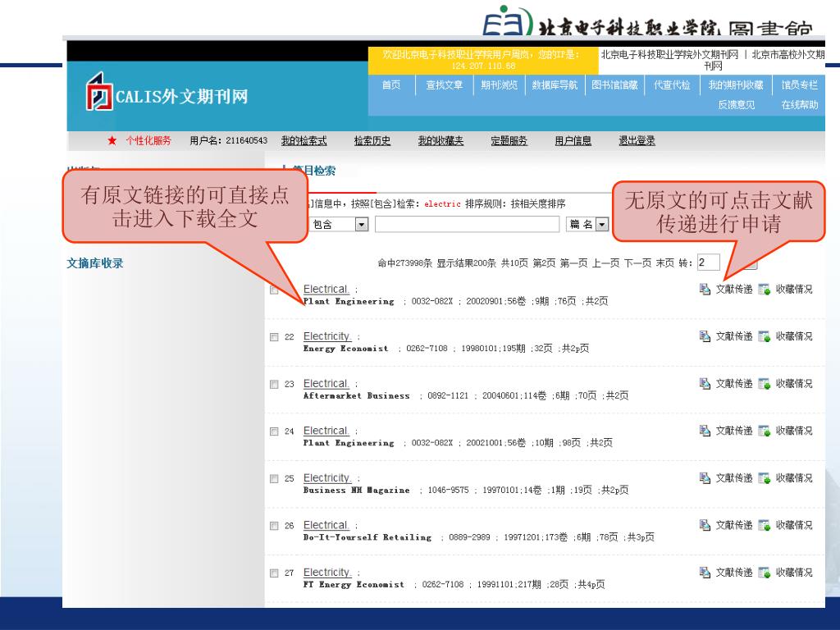Open Electrical title link of result 26

click(326, 524)
